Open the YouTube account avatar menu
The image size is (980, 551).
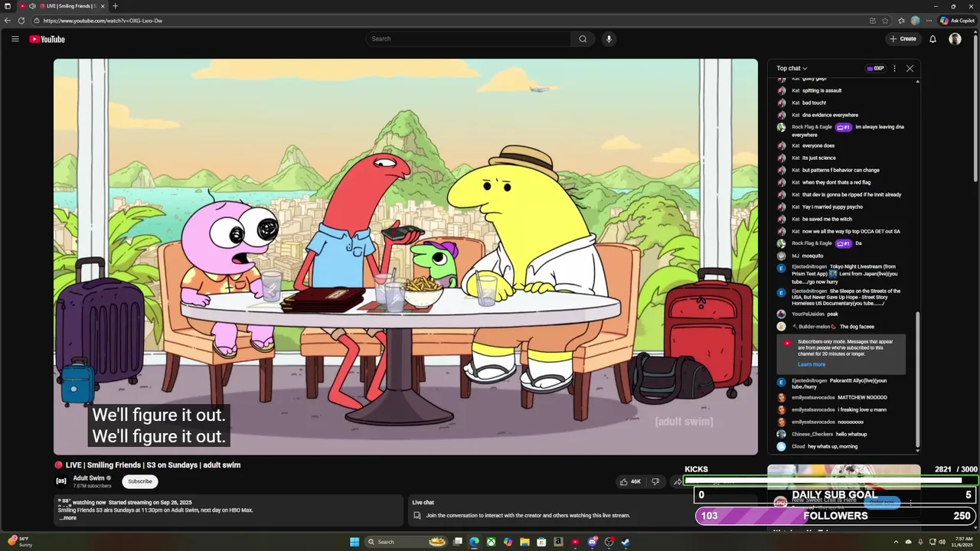click(955, 39)
